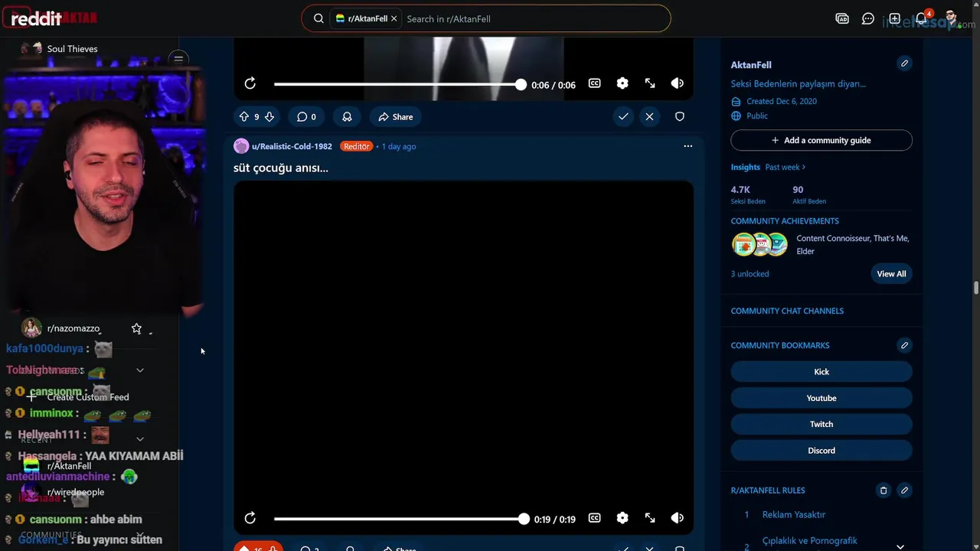Click the community achievement badges

point(759,245)
